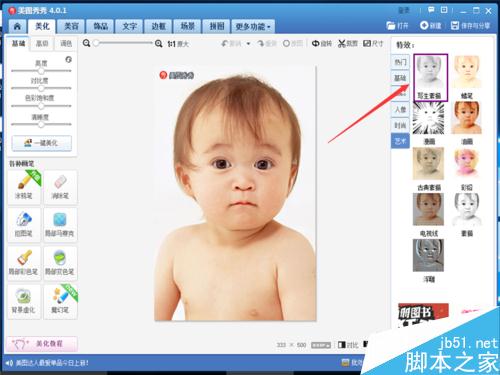The width and height of the screenshot is (500, 375).
Task: Click the reset icon above brightness slider
Action: point(68,60)
